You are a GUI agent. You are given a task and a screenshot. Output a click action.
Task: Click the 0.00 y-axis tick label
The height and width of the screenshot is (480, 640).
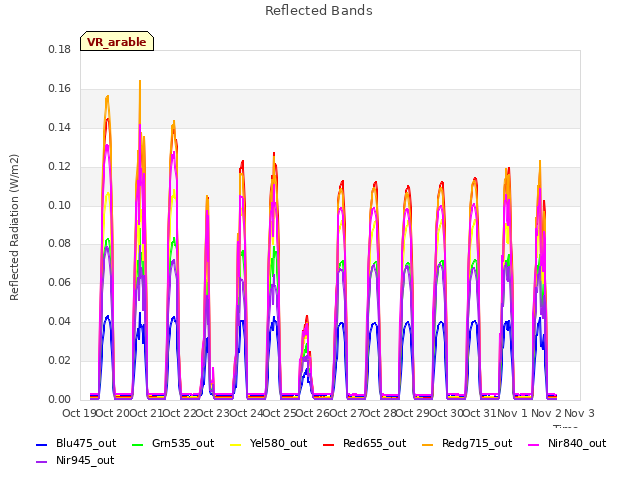click(59, 399)
